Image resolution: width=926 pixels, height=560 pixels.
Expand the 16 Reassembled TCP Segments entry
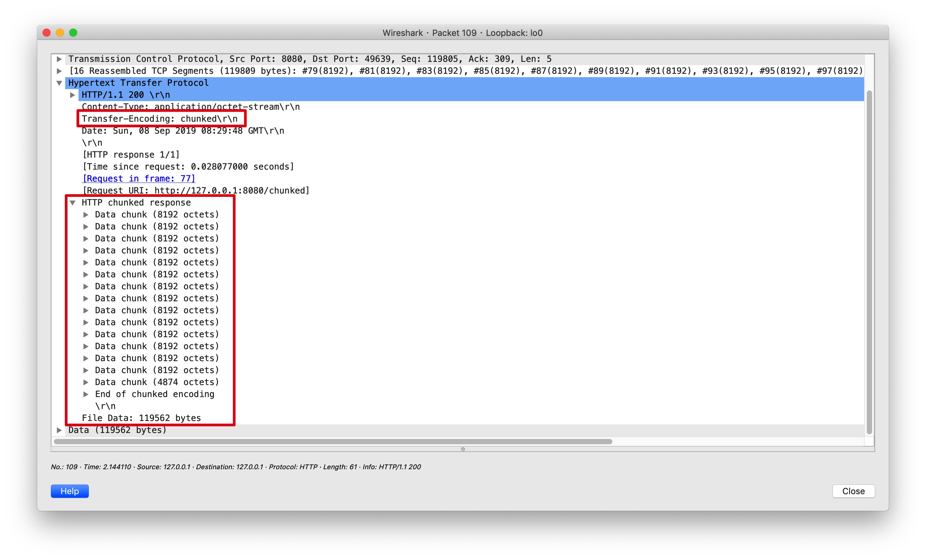tap(59, 70)
